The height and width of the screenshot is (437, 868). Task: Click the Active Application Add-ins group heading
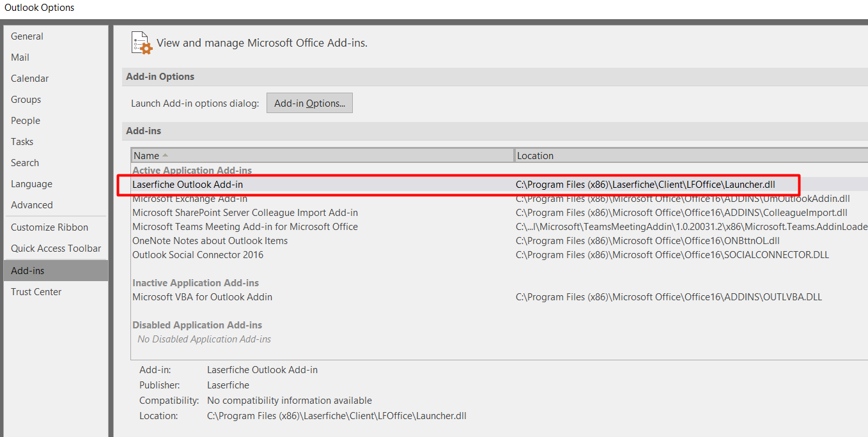[192, 171]
